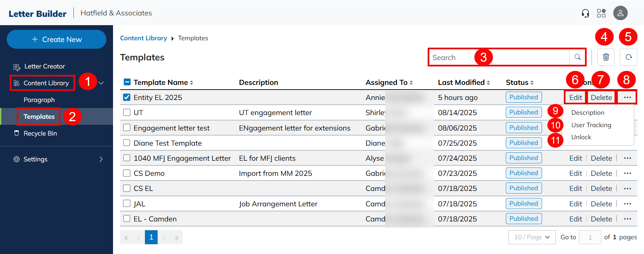Click the refresh icon
The width and height of the screenshot is (644, 254).
click(628, 57)
